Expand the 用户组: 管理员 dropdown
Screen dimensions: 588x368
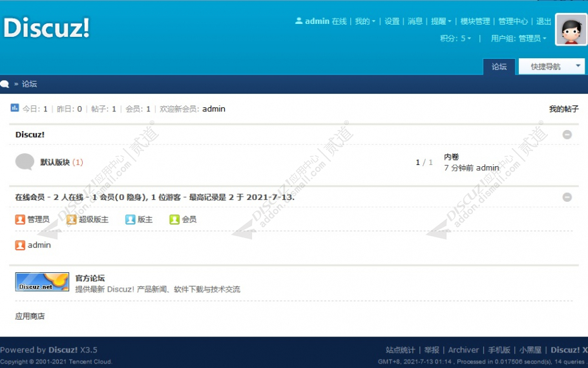pyautogui.click(x=519, y=38)
